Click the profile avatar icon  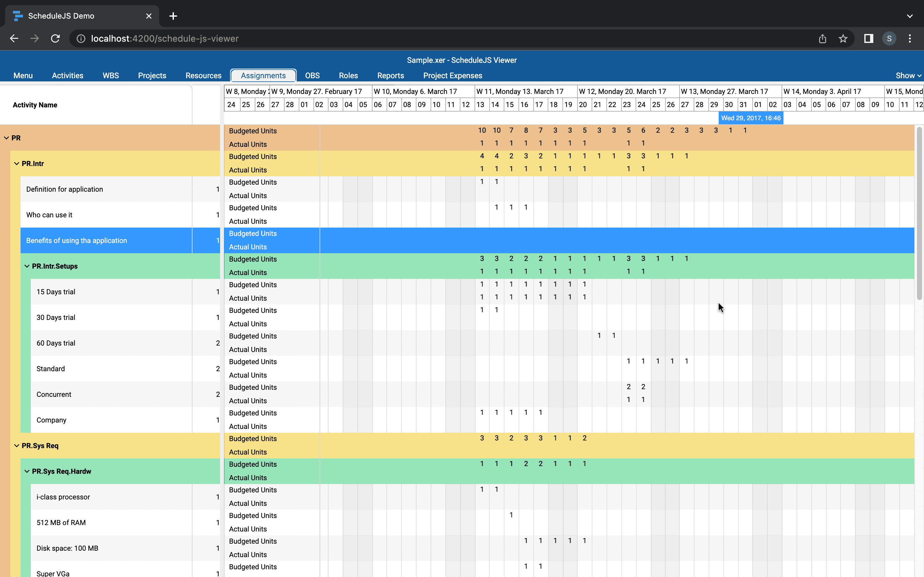pos(889,38)
